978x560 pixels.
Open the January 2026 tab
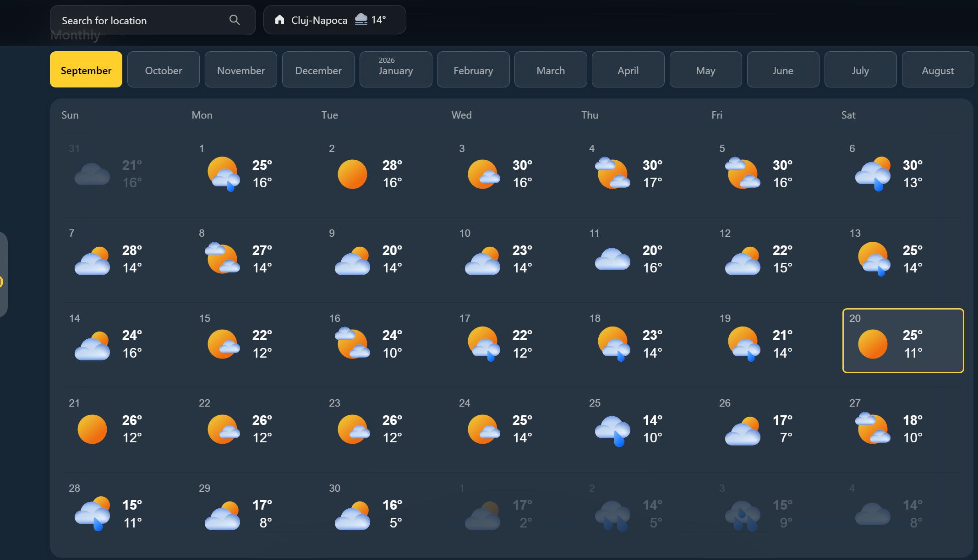[x=395, y=70]
